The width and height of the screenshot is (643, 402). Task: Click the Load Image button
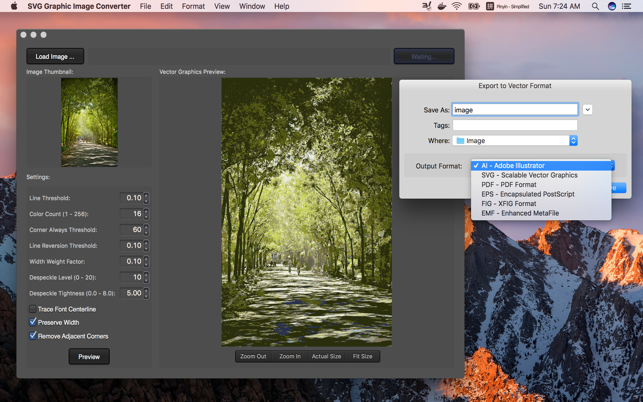pyautogui.click(x=55, y=56)
